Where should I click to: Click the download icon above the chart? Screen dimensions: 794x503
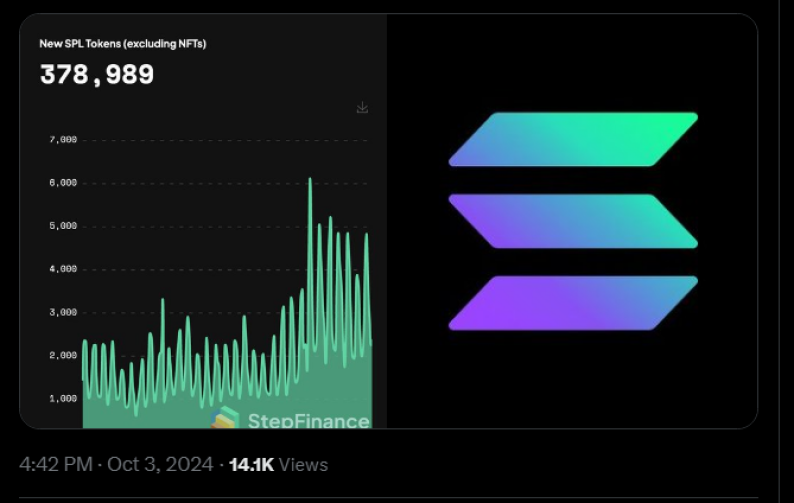pyautogui.click(x=362, y=108)
